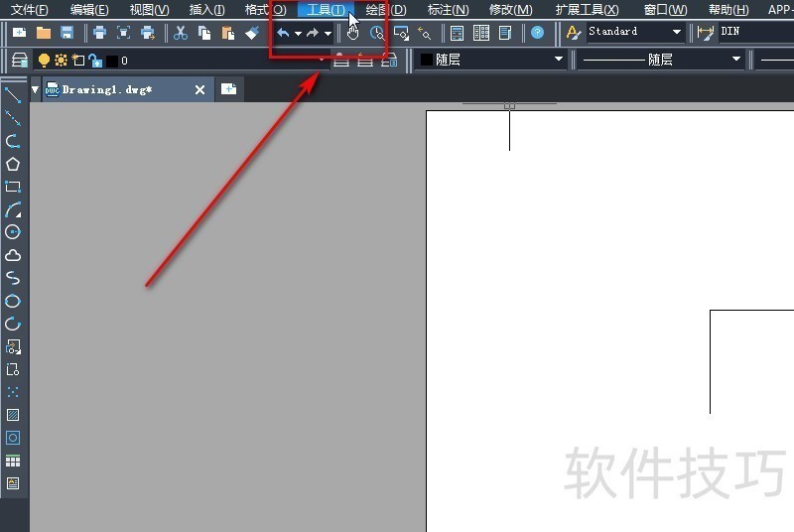Select the Polygon tool in left toolbar
Screen dimensions: 794x532
tap(13, 165)
